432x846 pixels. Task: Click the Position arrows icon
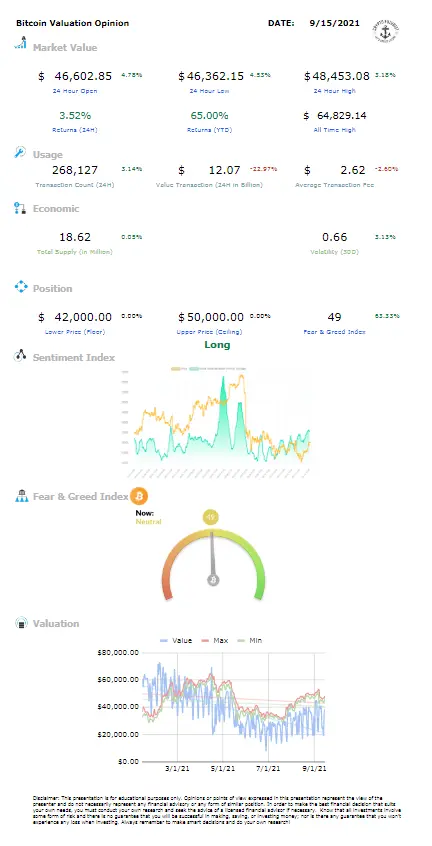coord(20,287)
